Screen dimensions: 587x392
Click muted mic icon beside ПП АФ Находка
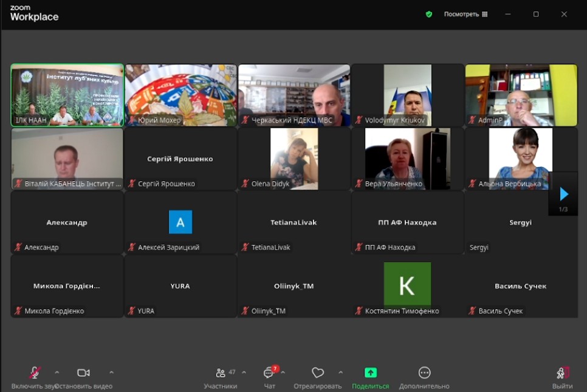359,247
